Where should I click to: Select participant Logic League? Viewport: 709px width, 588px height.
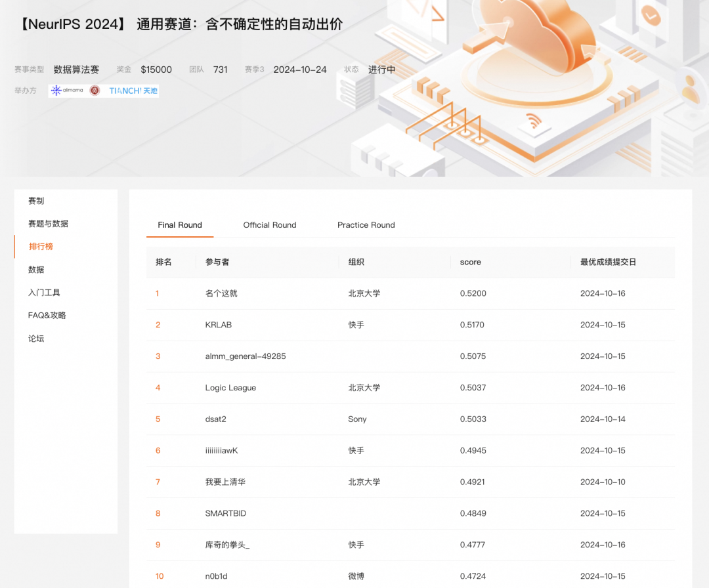coord(230,387)
